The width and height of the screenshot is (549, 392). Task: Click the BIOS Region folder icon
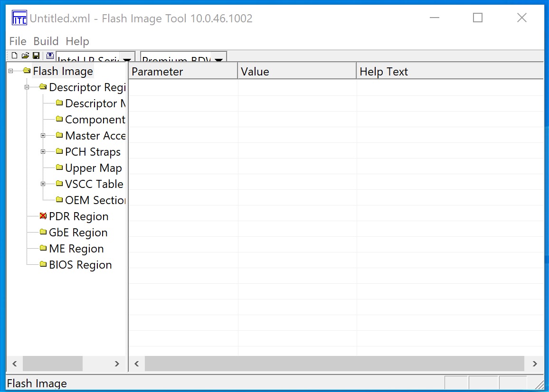point(43,265)
